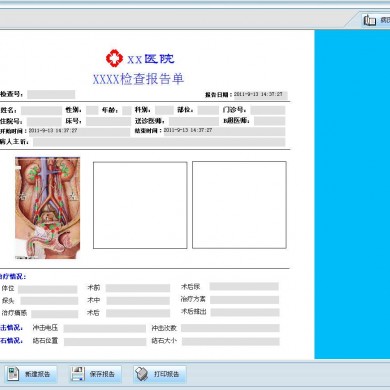Image resolution: width=390 pixels, height=390 pixels.
Task: Click the 送诊医师 referring doctor field
Action: pyautogui.click(x=194, y=121)
